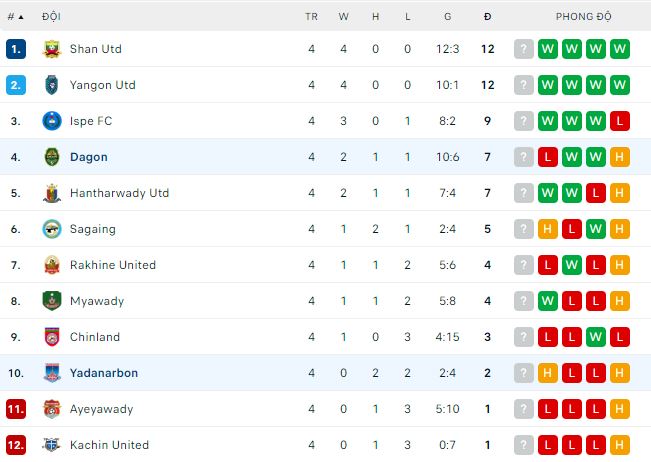Click the ĐỘI column header

[51, 17]
